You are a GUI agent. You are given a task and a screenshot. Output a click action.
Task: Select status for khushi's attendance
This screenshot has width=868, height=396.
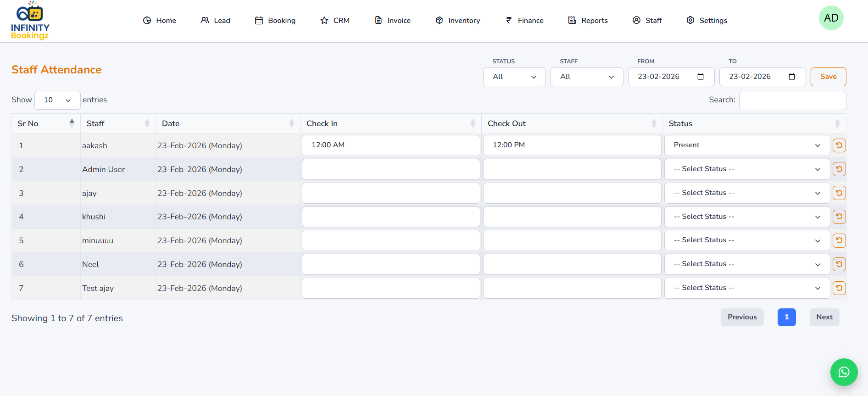[746, 217]
